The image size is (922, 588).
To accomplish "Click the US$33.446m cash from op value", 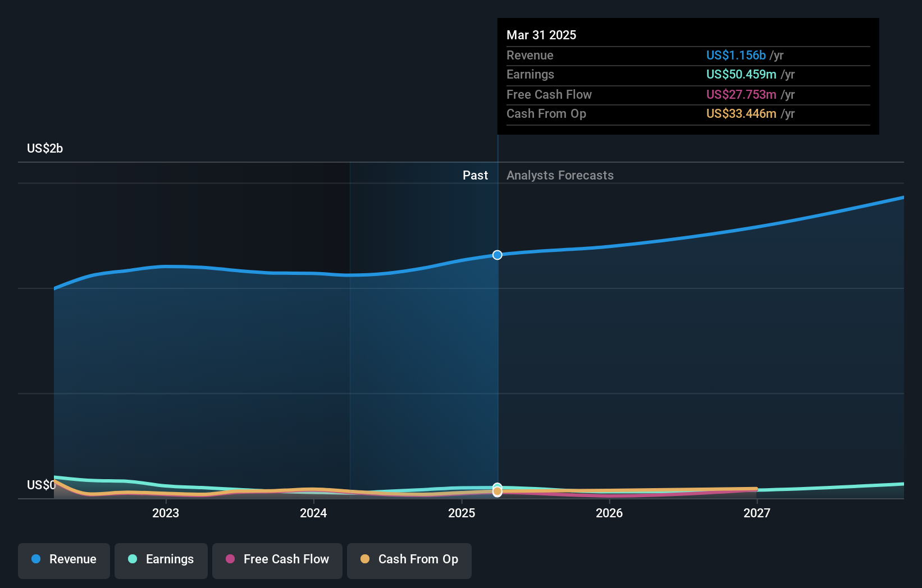I will tap(741, 113).
